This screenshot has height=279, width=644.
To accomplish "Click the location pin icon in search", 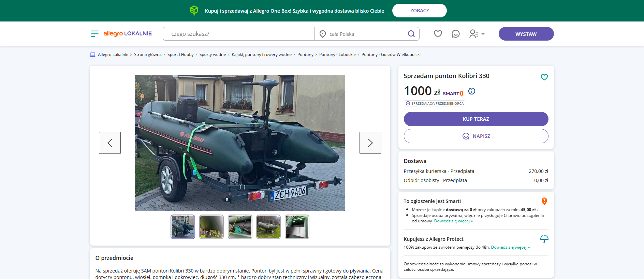I will click(x=323, y=34).
